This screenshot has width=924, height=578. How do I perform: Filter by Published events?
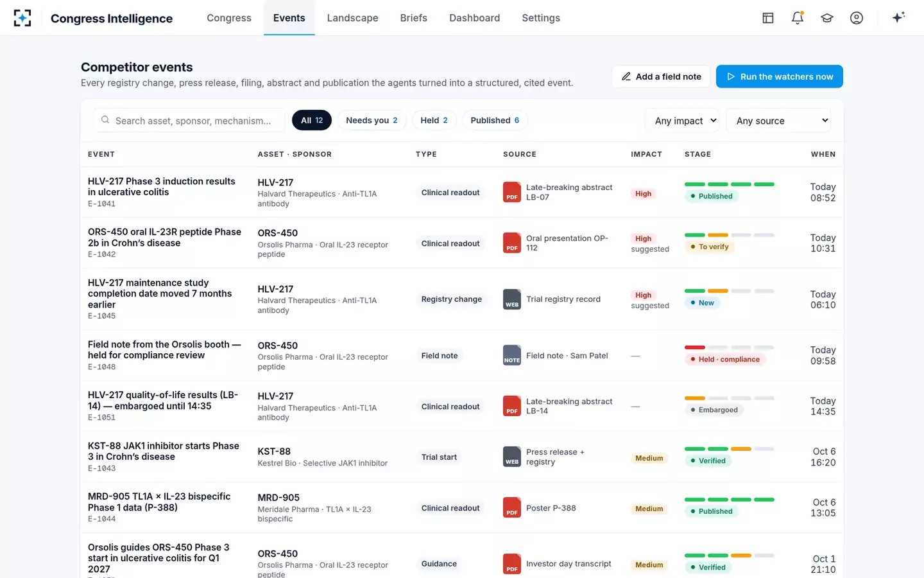[495, 120]
